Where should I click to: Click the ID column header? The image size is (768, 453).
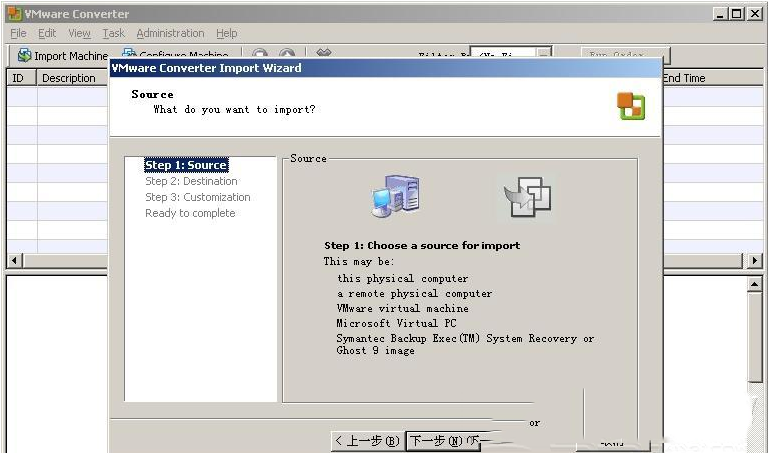point(22,78)
